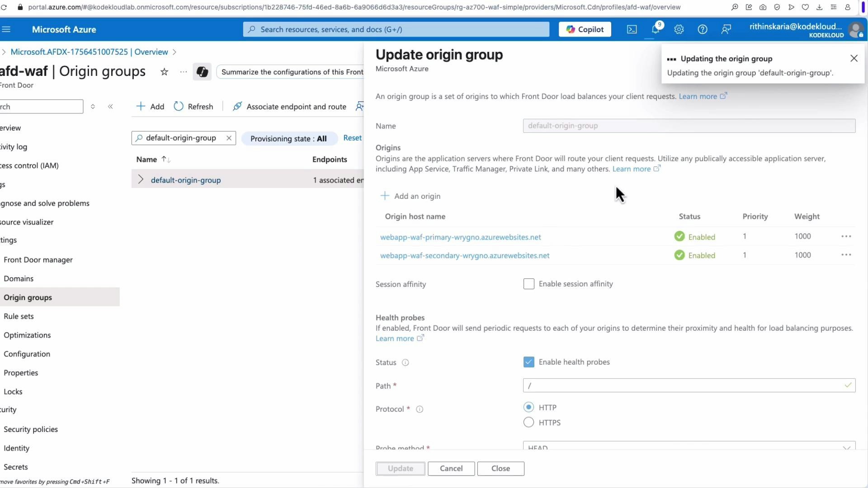
Task: Click the Update button
Action: [400, 469]
